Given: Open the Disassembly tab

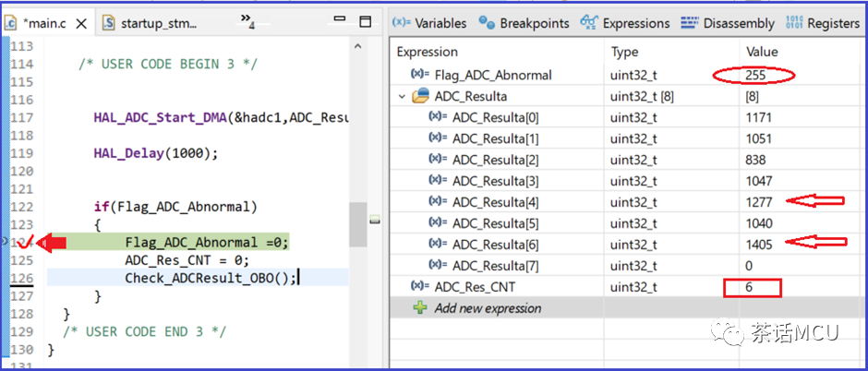Looking at the screenshot, I should (727, 23).
